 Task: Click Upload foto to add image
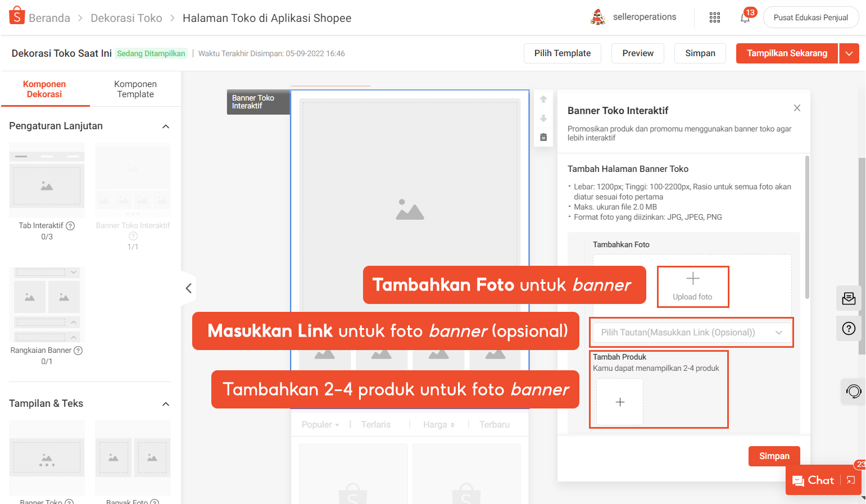click(692, 287)
